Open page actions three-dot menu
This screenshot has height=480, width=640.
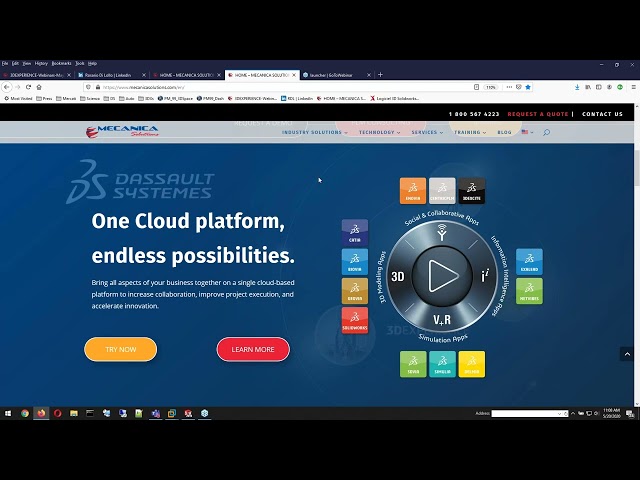509,87
